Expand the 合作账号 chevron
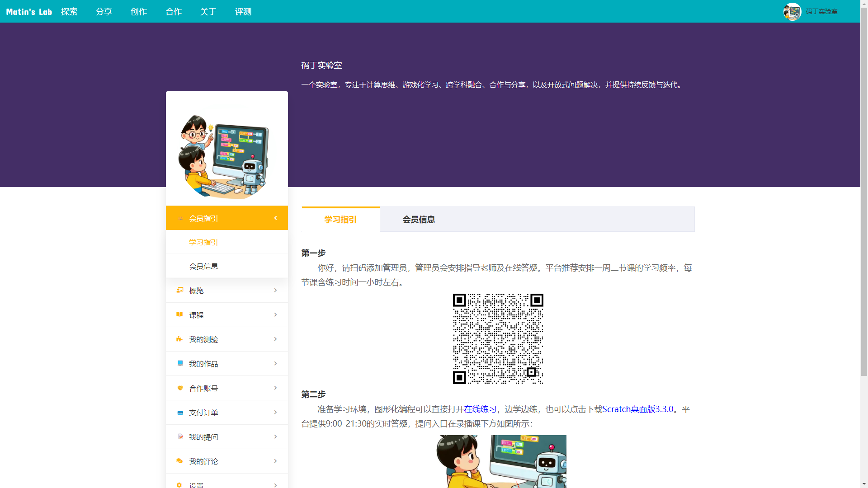The image size is (868, 488). pyautogui.click(x=275, y=388)
